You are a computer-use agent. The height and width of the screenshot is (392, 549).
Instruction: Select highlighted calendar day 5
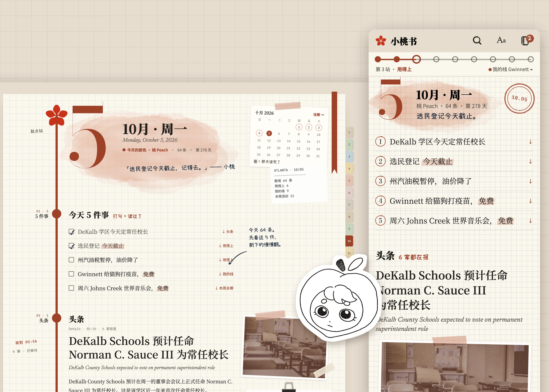pos(269,133)
